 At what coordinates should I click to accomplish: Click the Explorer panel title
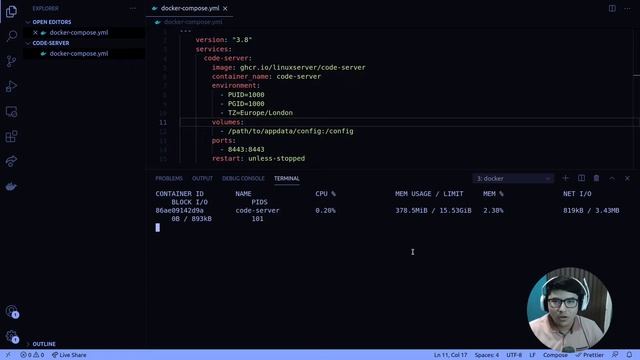point(46,8)
